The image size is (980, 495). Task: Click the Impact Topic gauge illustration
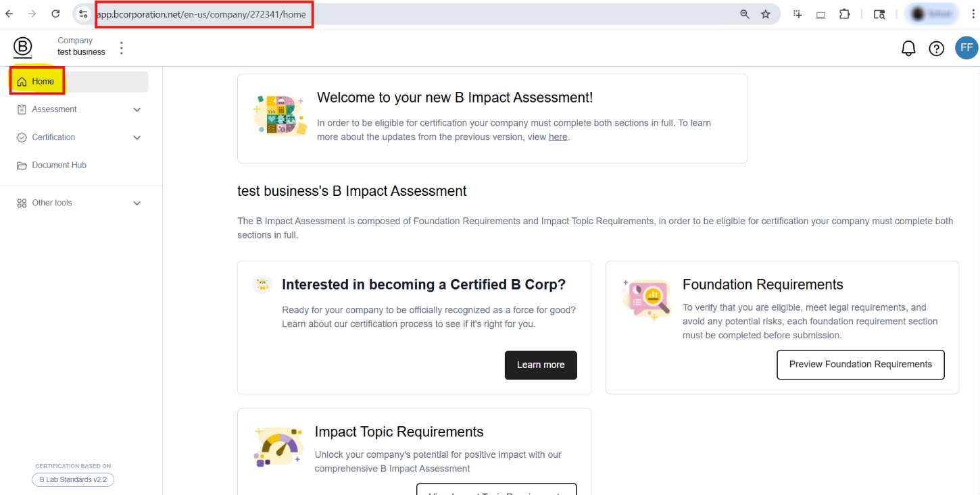click(278, 447)
